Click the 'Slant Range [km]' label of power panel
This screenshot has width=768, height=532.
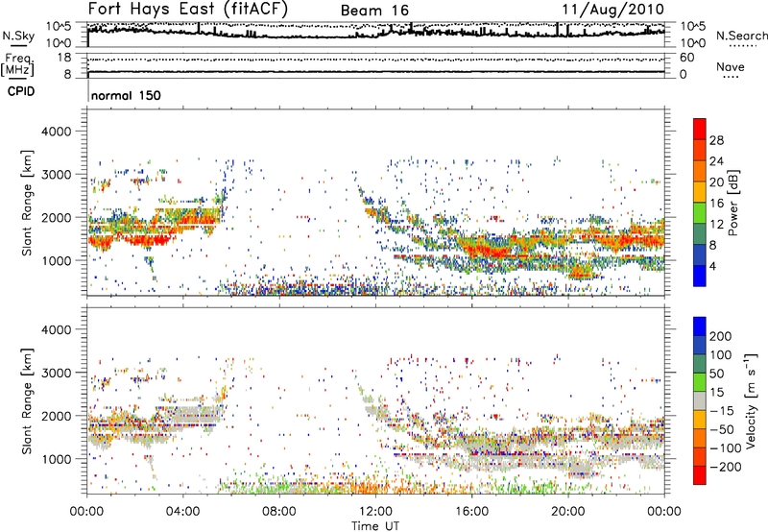[27, 203]
